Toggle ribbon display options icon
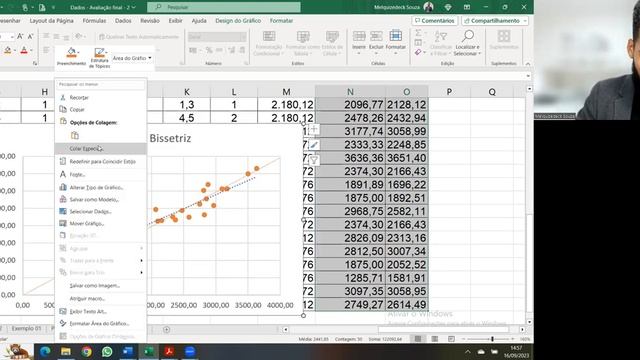640x360 pixels. (467, 7)
